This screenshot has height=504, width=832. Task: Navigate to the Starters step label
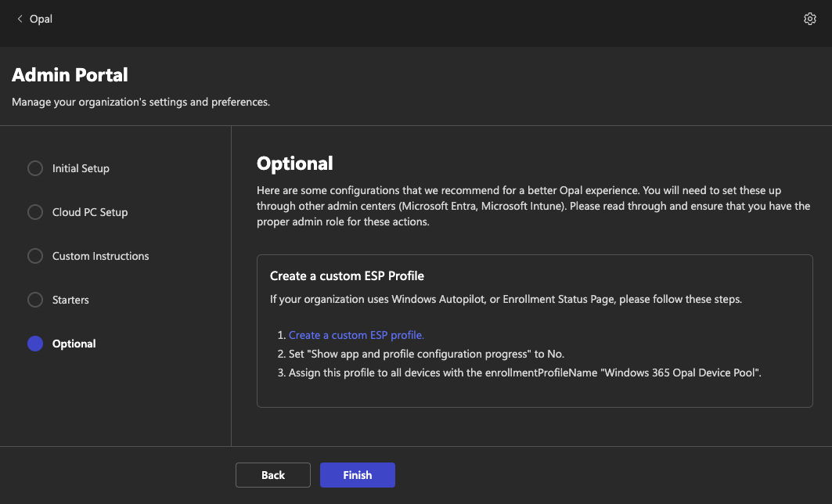[x=70, y=300]
